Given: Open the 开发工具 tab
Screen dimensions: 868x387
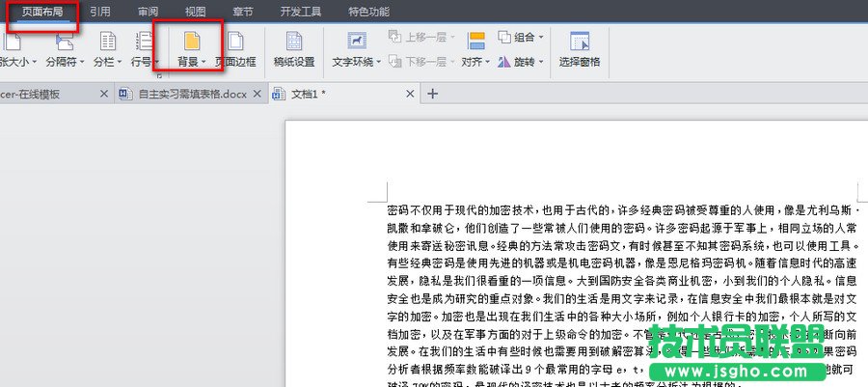Looking at the screenshot, I should [299, 12].
